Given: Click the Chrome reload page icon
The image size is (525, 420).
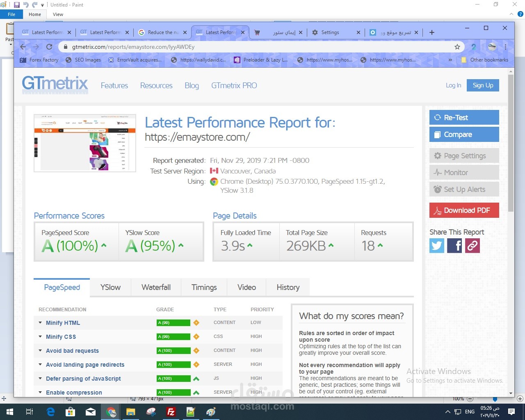Looking at the screenshot, I should 49,47.
